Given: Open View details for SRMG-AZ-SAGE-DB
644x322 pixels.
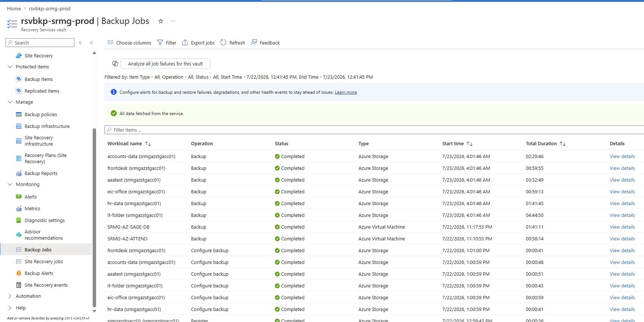Looking at the screenshot, I should [622, 227].
